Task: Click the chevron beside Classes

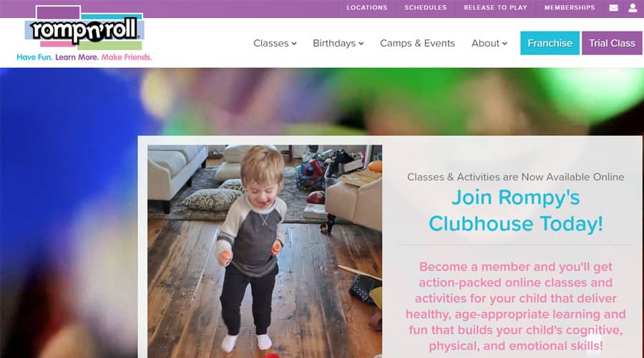Action: pos(294,44)
